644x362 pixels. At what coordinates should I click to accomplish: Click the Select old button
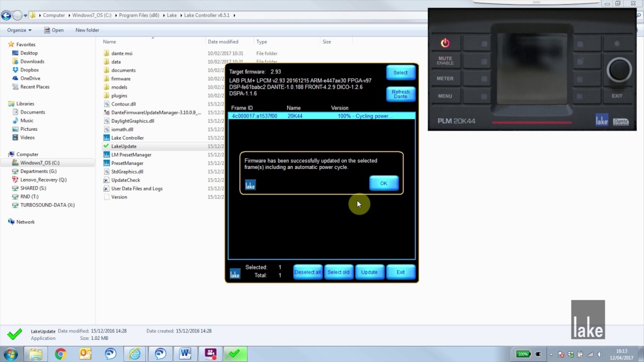pos(338,272)
